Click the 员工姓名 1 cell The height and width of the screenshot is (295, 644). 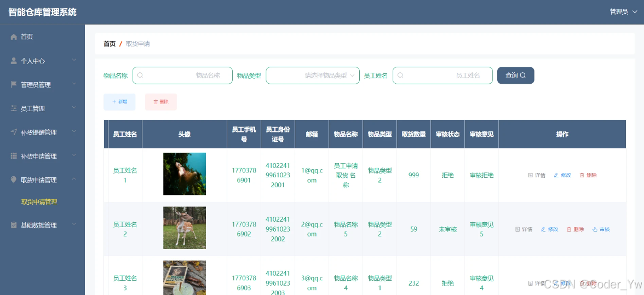(x=125, y=175)
